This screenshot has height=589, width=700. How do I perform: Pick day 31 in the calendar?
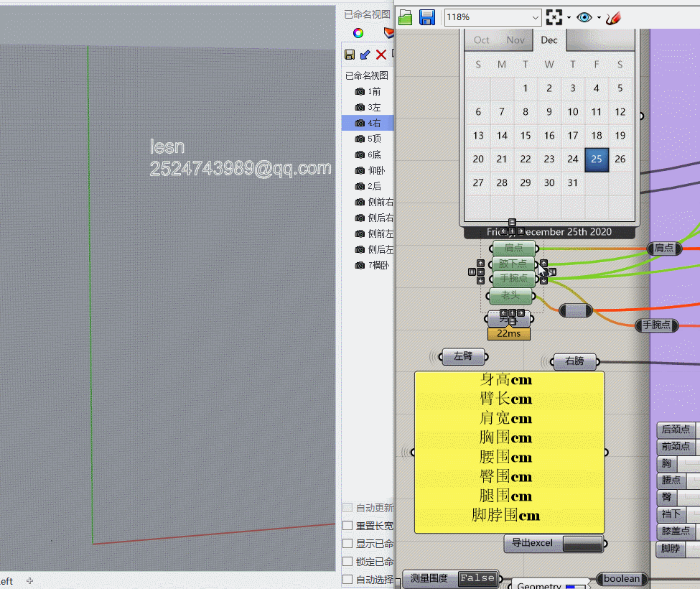pyautogui.click(x=573, y=182)
